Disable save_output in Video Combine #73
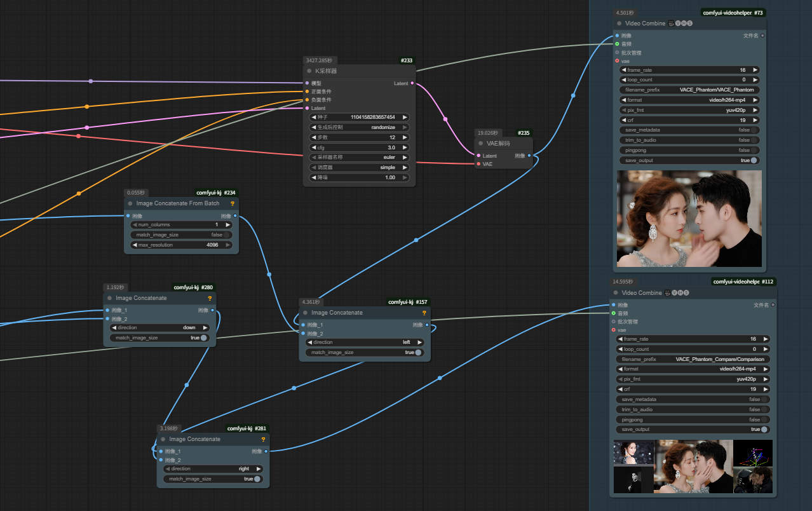 pyautogui.click(x=689, y=160)
